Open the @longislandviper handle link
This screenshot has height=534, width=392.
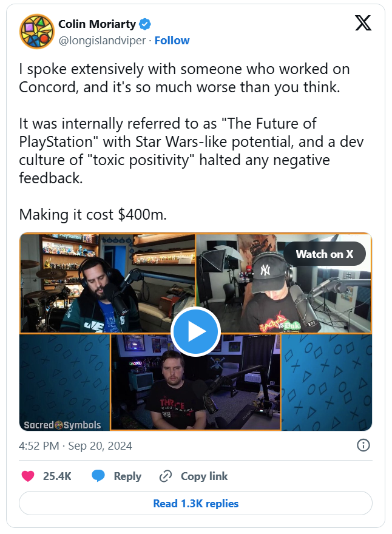click(x=102, y=41)
